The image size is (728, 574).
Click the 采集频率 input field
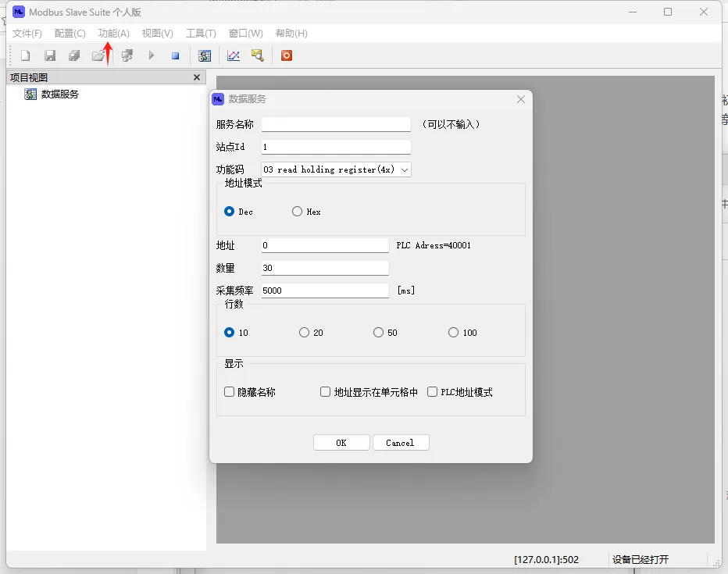click(x=325, y=291)
